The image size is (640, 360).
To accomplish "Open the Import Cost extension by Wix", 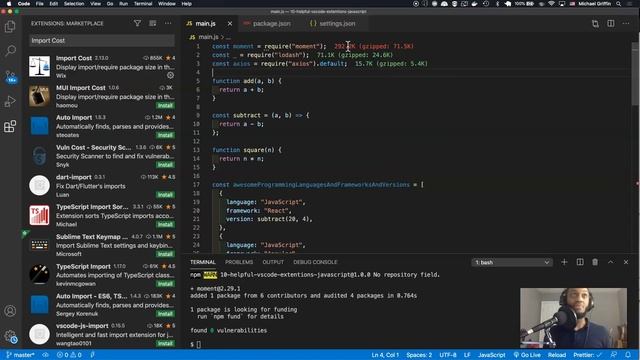I will click(102, 67).
